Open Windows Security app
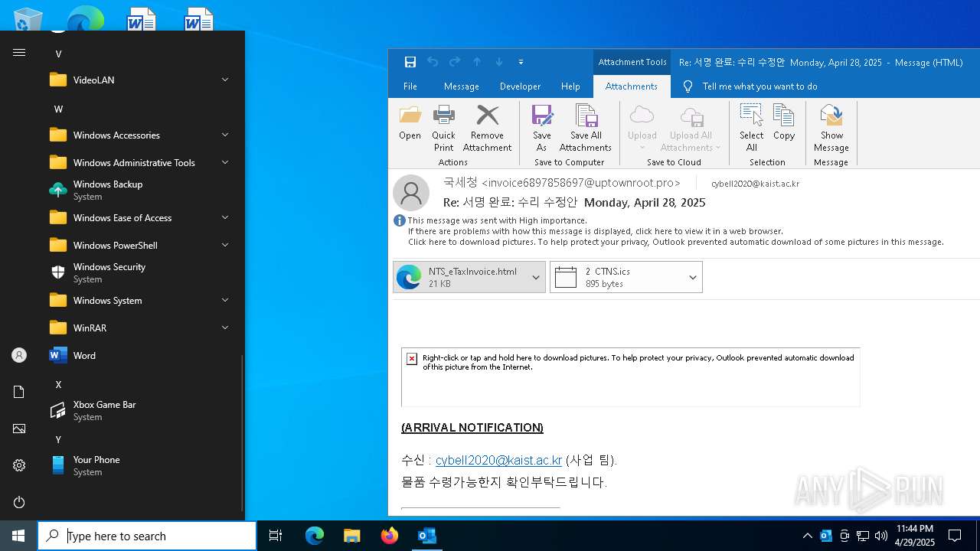 click(142, 272)
